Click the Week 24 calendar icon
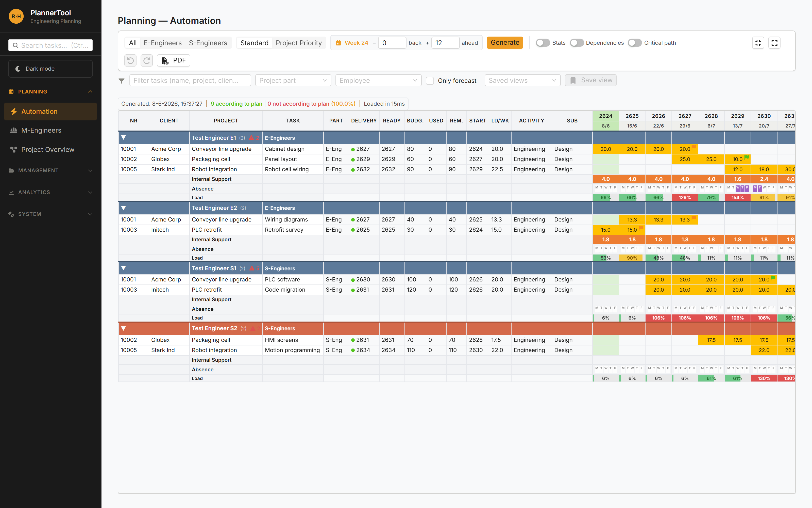The height and width of the screenshot is (508, 812). tap(338, 43)
